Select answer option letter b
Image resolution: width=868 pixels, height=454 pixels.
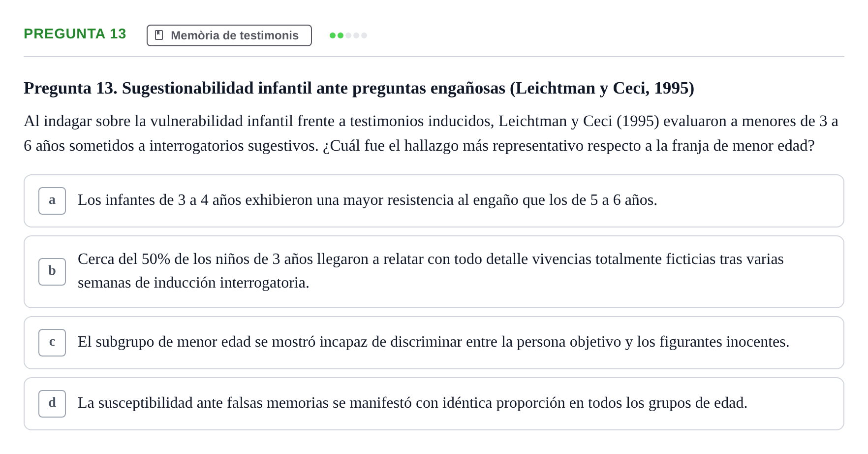coord(52,272)
